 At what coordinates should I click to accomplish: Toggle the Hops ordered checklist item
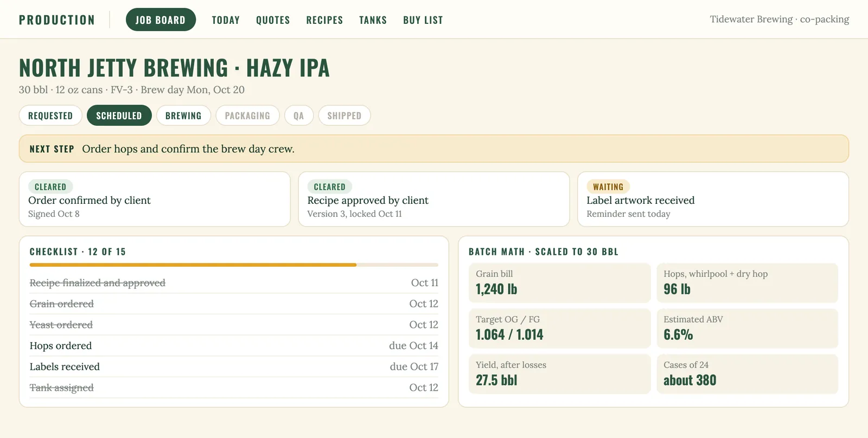coord(234,346)
